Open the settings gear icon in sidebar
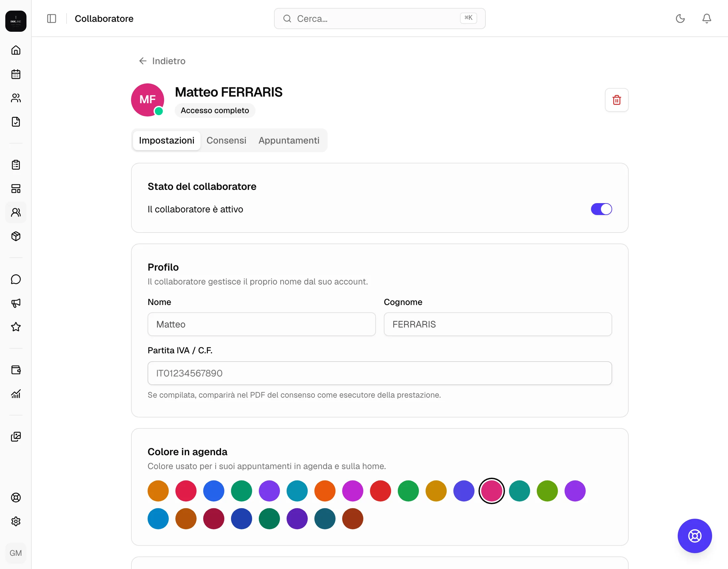Screen dimensions: 728x569 pyautogui.click(x=16, y=521)
